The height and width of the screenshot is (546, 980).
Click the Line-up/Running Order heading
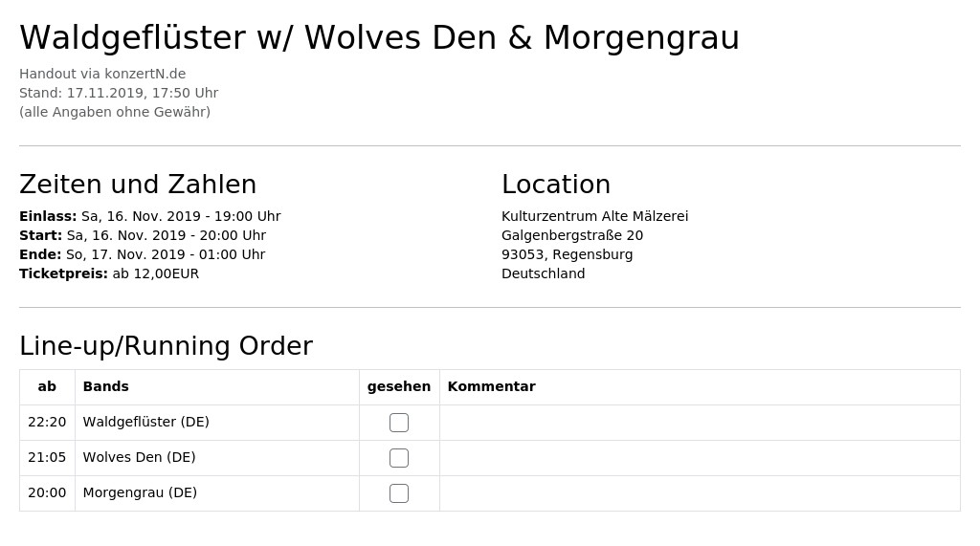click(x=167, y=346)
